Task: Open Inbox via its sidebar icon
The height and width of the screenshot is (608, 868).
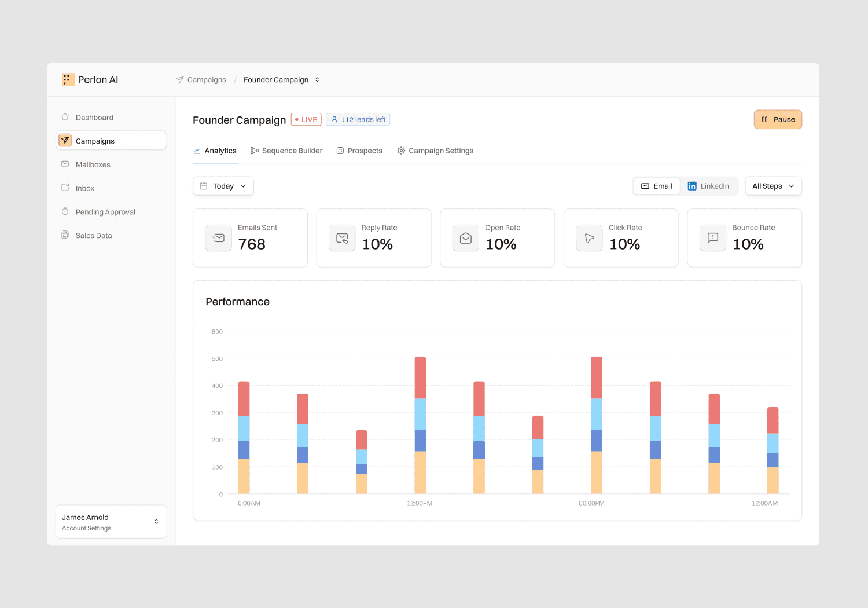Action: click(65, 188)
